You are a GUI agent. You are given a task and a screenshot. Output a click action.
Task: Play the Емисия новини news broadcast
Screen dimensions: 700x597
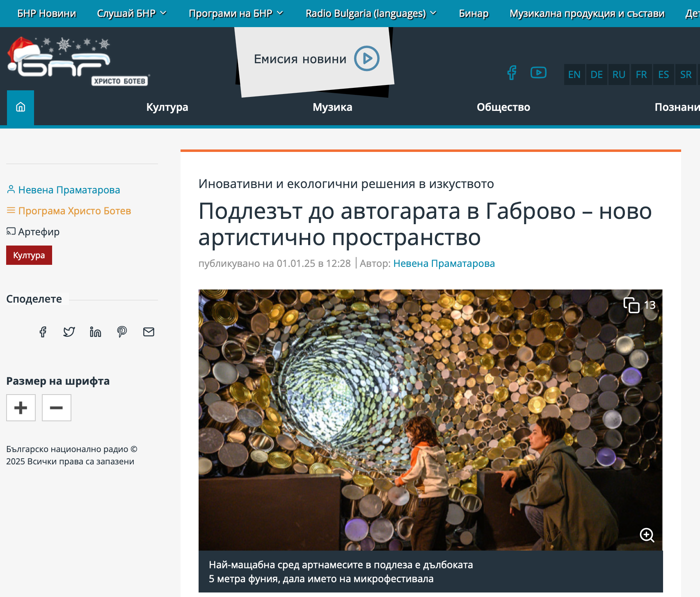tap(367, 58)
